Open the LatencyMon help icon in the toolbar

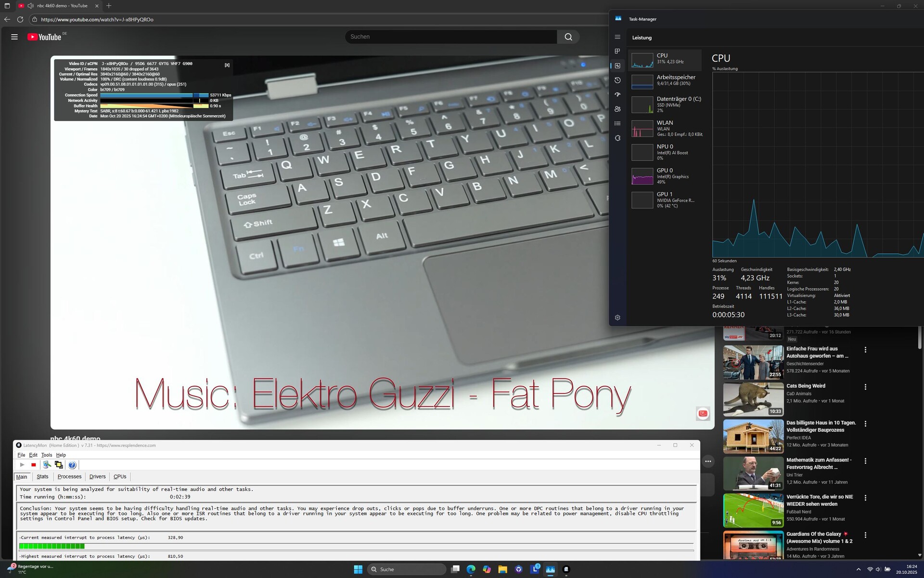coord(72,465)
